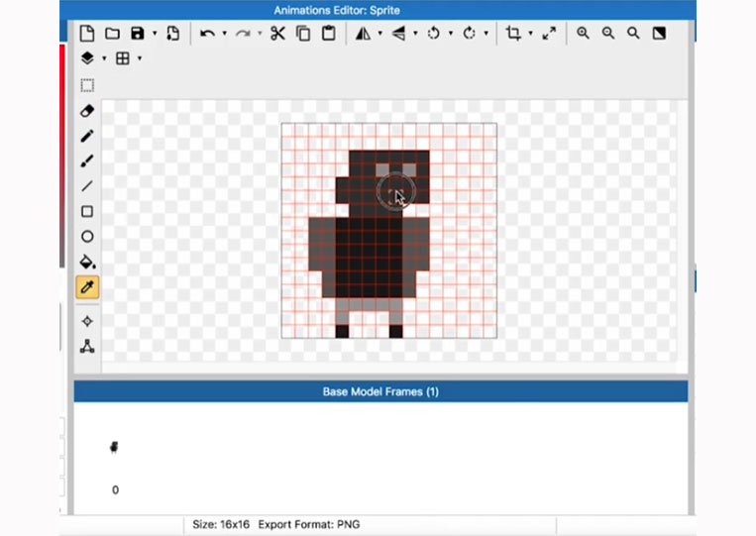Select the highlighted Eyedropper tool
Image resolution: width=756 pixels, height=536 pixels.
point(87,286)
